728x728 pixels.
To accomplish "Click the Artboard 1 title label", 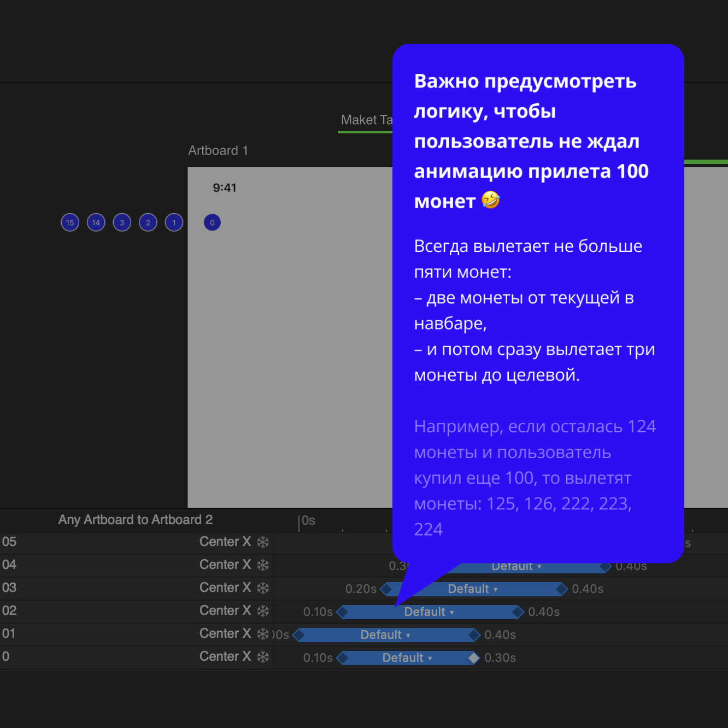I will pos(218,151).
